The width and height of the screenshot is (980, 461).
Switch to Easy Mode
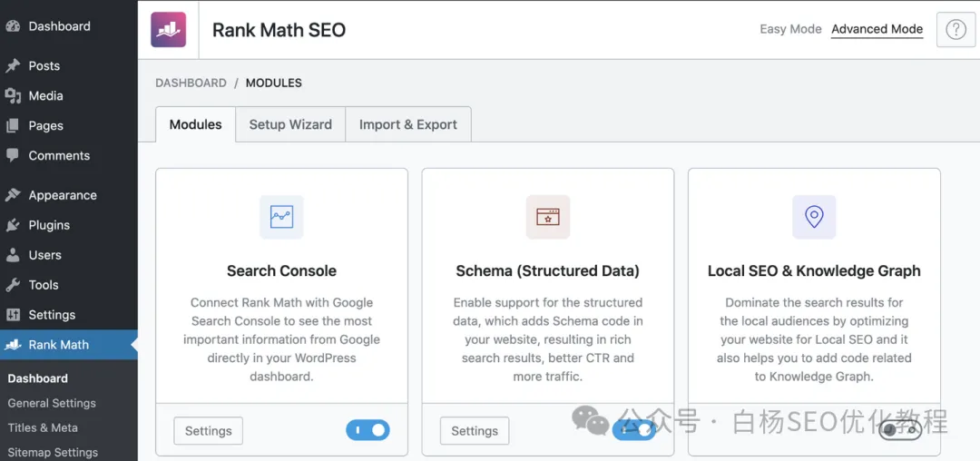(x=790, y=29)
